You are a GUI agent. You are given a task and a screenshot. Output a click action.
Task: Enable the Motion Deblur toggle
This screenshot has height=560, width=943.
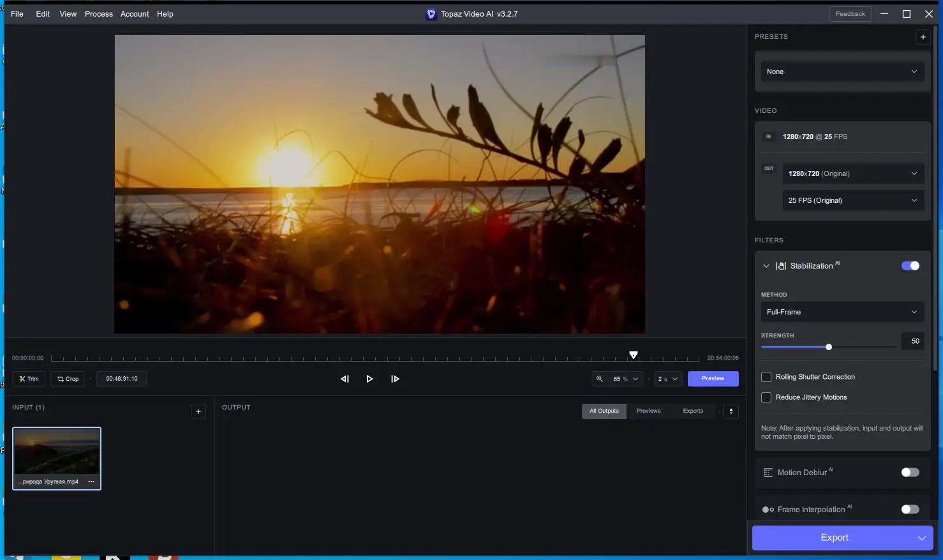910,473
